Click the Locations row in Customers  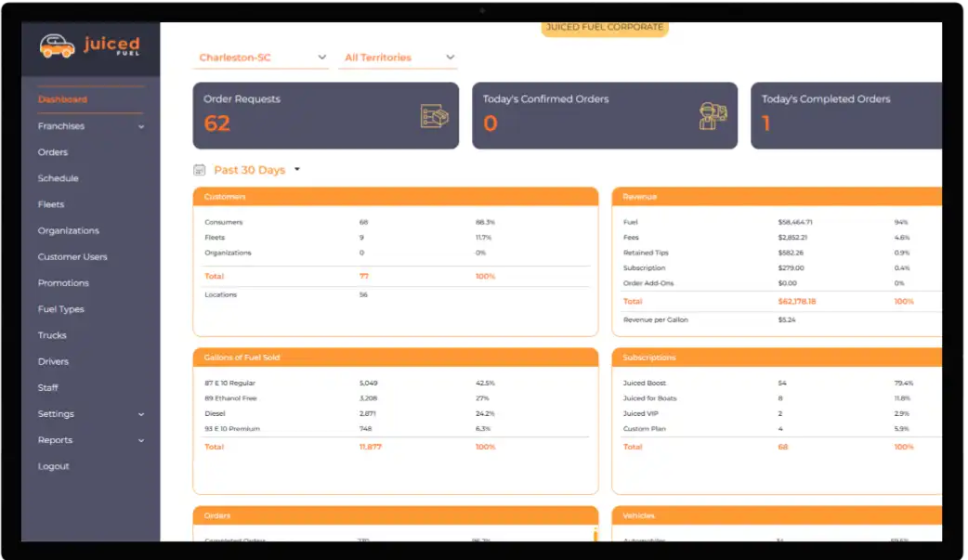396,295
